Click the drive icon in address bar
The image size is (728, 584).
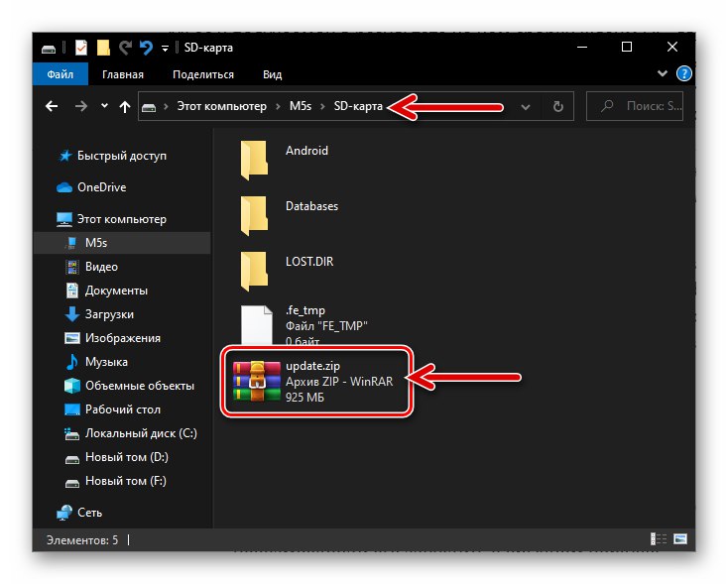coord(149,107)
